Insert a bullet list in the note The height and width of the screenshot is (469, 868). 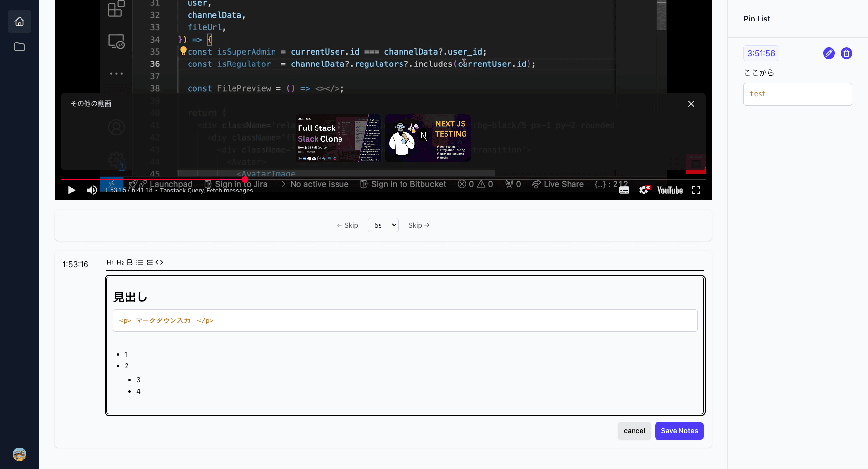[x=140, y=262]
